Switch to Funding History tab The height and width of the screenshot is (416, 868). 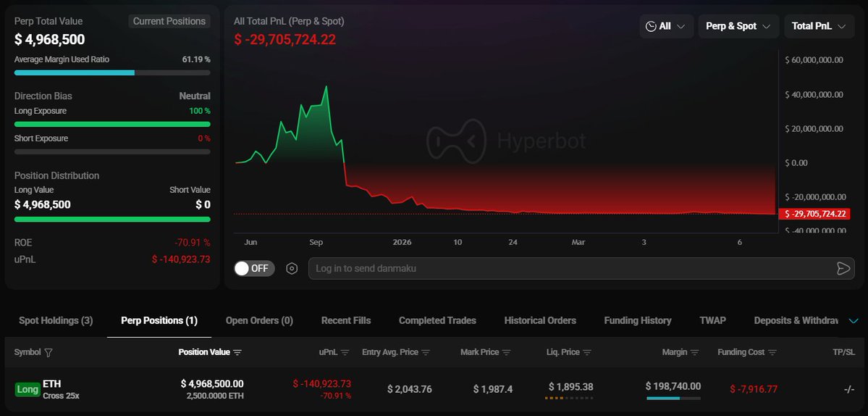(638, 321)
